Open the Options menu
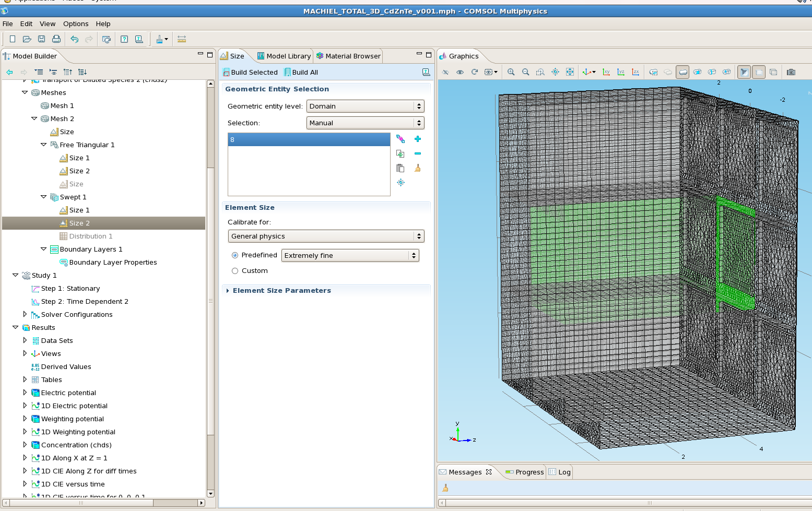This screenshot has height=511, width=812. (76, 24)
